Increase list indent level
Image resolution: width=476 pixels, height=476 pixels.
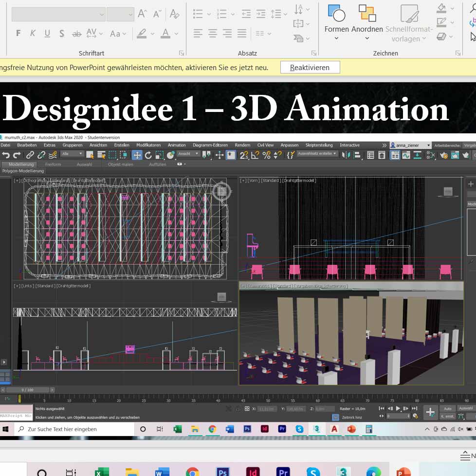261,14
